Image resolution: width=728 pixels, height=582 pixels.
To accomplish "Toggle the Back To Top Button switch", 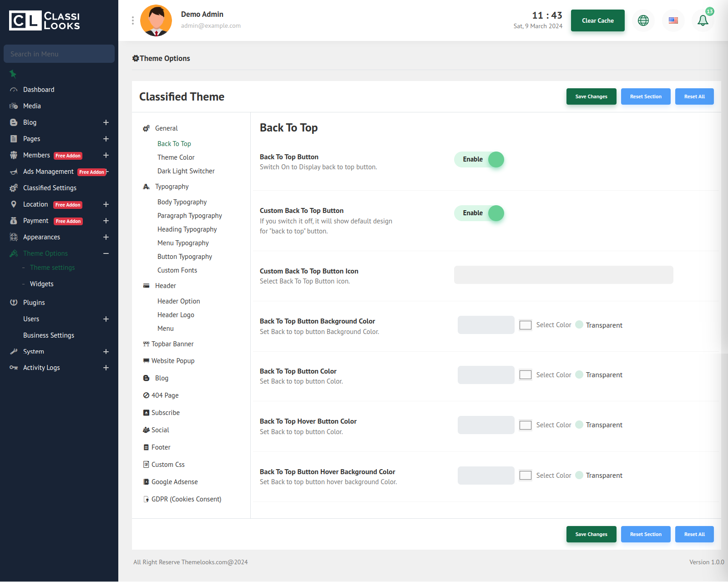I will [479, 159].
